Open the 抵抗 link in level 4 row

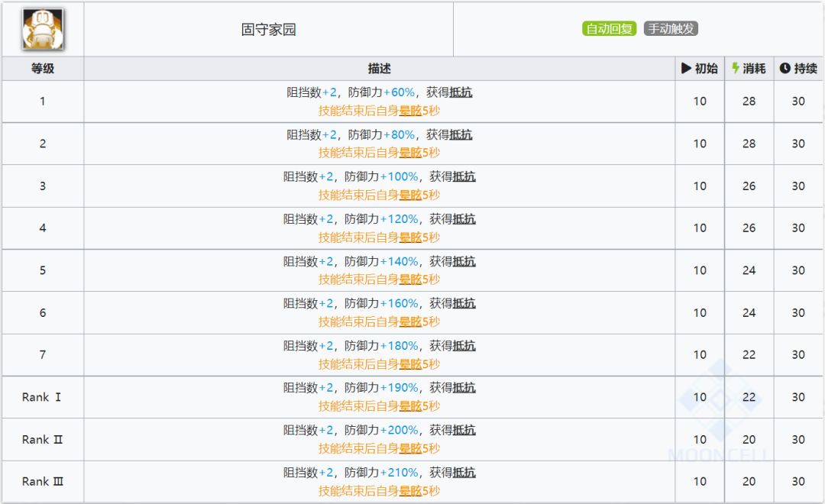click(x=464, y=219)
